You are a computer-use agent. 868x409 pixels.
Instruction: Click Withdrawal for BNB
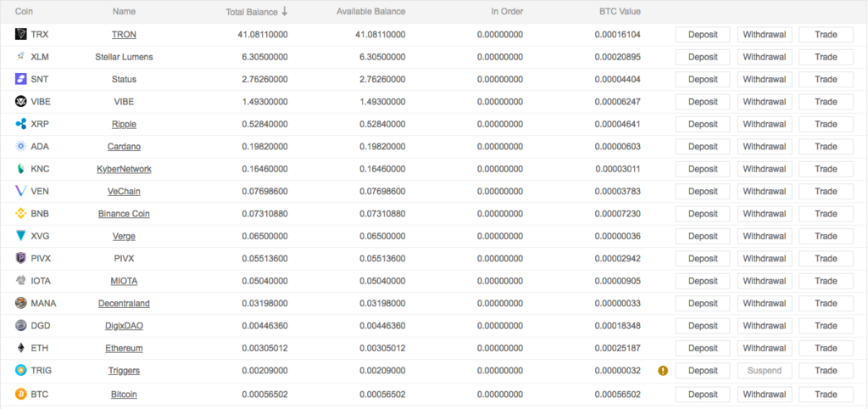point(765,214)
